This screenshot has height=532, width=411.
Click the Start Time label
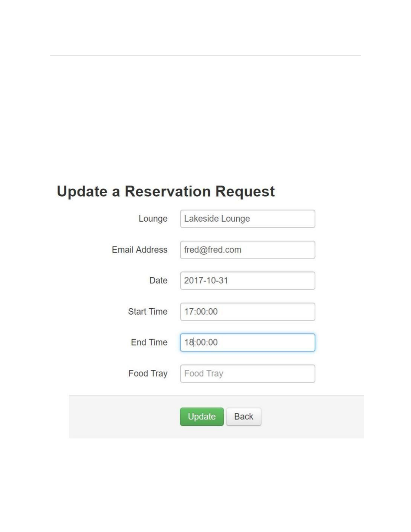[147, 312]
